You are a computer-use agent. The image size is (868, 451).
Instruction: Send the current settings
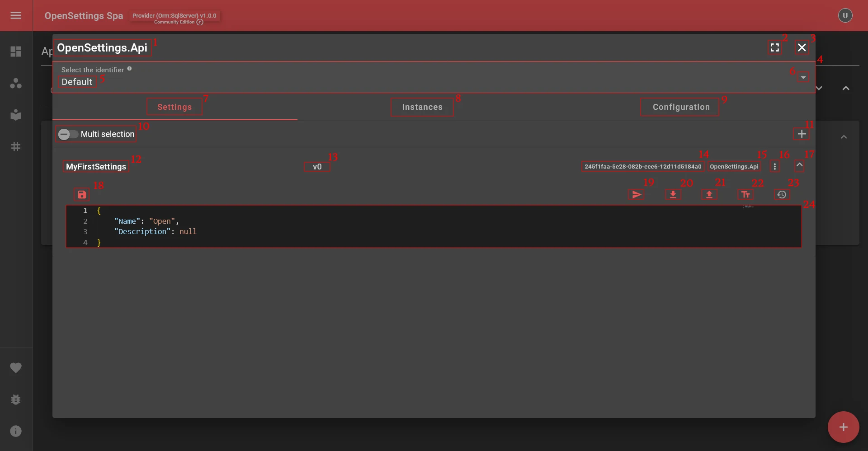click(636, 194)
